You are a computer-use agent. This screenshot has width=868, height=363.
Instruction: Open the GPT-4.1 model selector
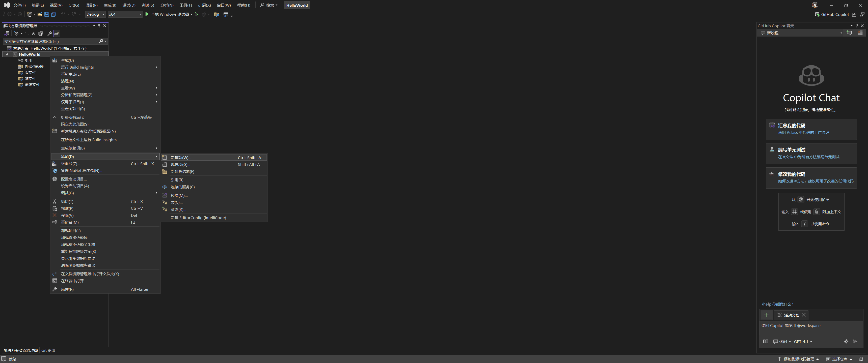(803, 342)
